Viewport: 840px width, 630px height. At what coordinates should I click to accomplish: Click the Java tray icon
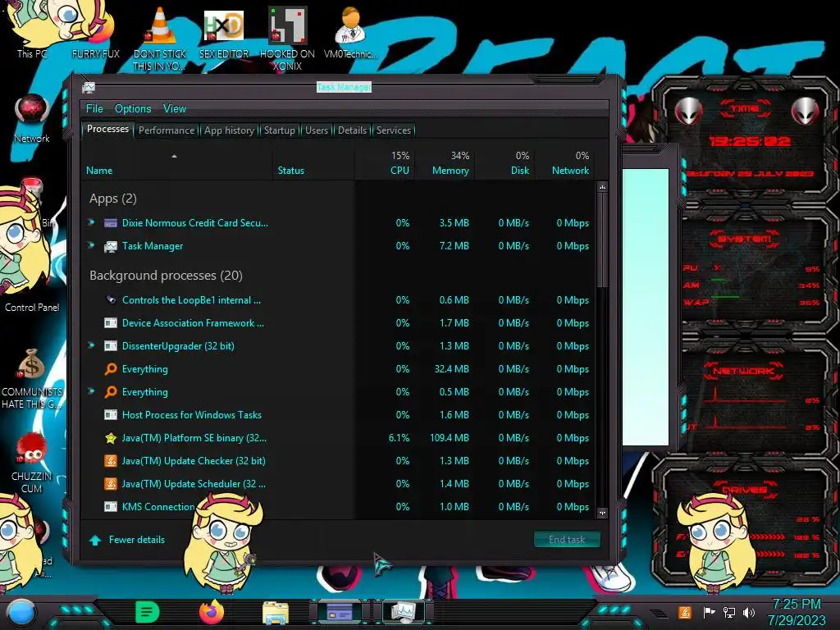click(685, 612)
